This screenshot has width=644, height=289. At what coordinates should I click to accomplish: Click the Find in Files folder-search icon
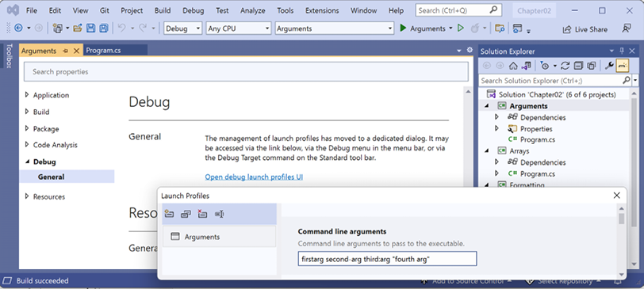500,29
